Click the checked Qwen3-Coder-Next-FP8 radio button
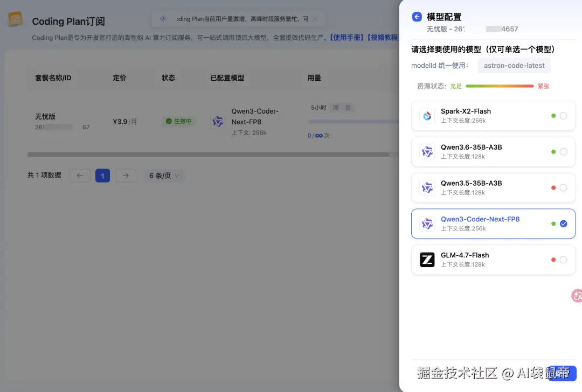The image size is (582, 392). pos(564,223)
